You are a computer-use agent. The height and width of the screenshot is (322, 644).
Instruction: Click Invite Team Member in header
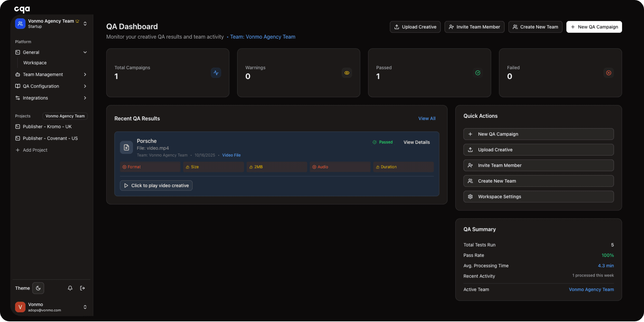tap(474, 27)
